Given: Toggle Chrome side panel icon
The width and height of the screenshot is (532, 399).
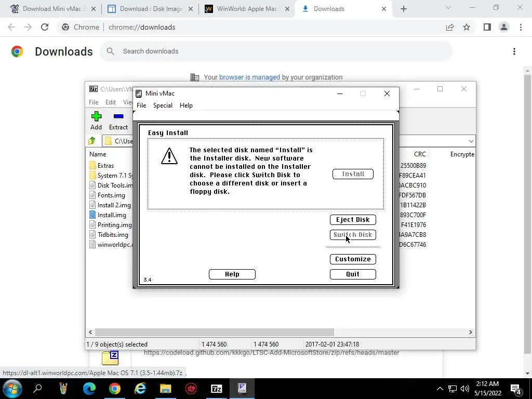Looking at the screenshot, I should click(x=487, y=27).
